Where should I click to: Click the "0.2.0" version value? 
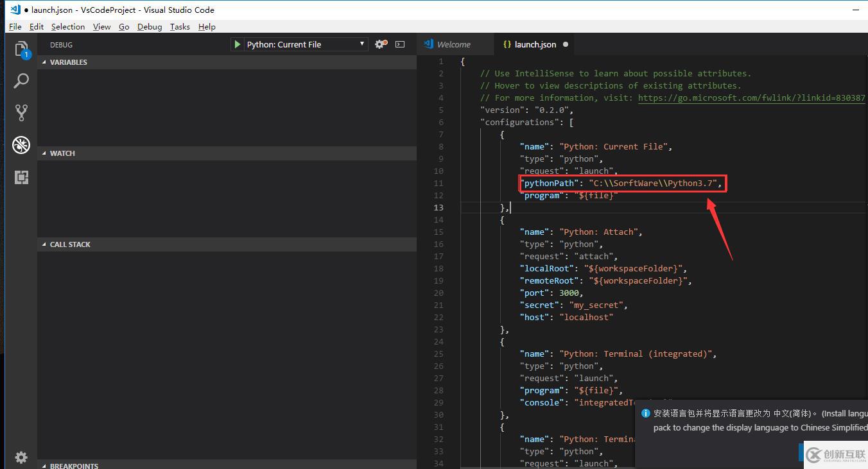coord(551,110)
